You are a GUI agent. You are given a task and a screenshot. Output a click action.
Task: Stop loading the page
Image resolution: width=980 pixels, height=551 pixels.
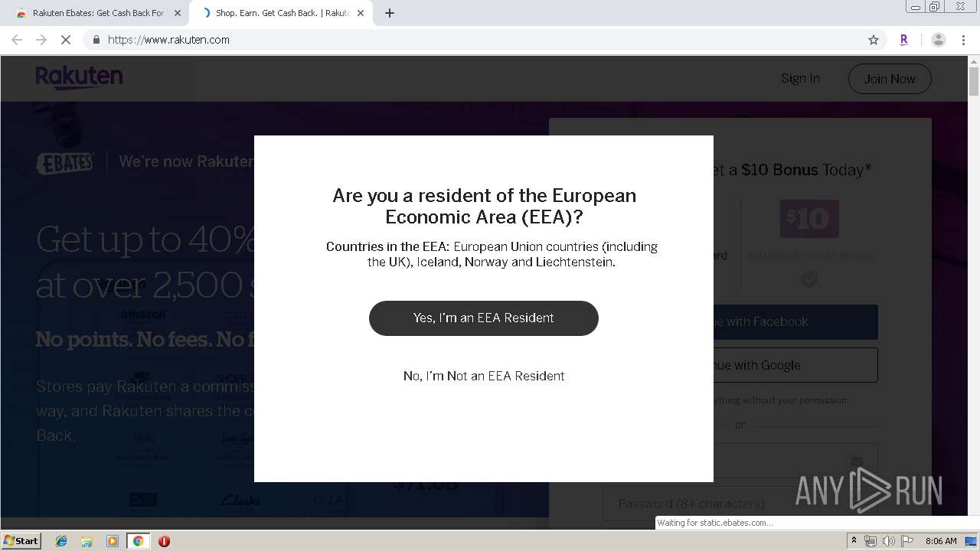point(66,40)
